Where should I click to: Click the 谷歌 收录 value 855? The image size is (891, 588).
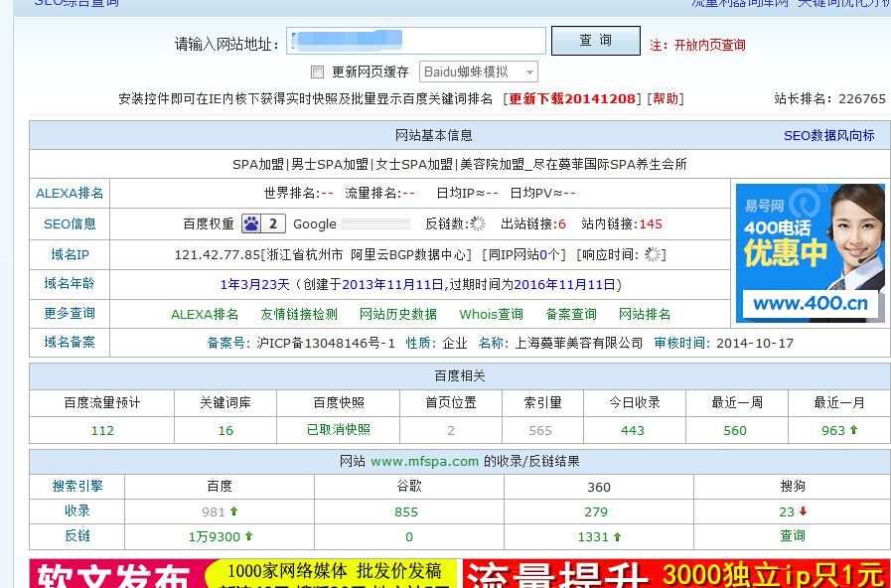406,512
